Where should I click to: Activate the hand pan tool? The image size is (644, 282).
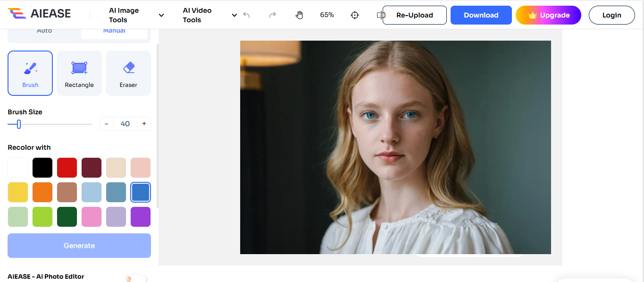(x=299, y=15)
